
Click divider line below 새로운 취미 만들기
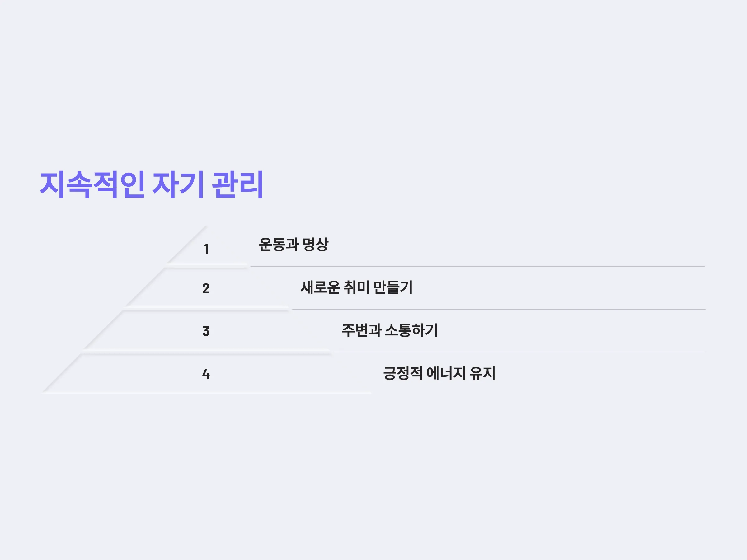click(x=498, y=309)
